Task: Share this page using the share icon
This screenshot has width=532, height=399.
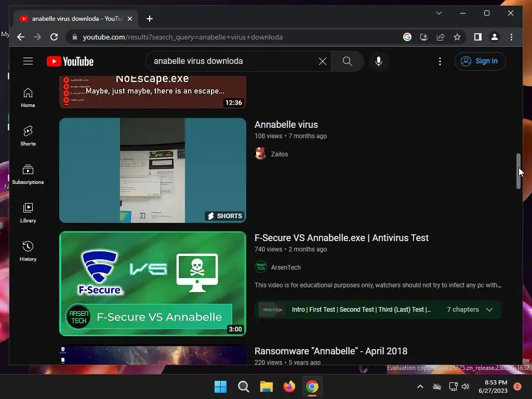Action: click(x=441, y=37)
